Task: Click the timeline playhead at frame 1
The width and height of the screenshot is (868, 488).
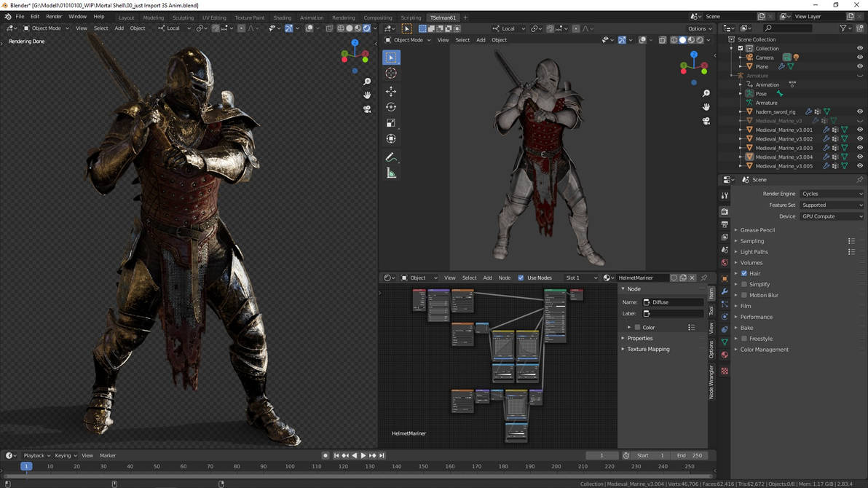Action: click(x=26, y=466)
